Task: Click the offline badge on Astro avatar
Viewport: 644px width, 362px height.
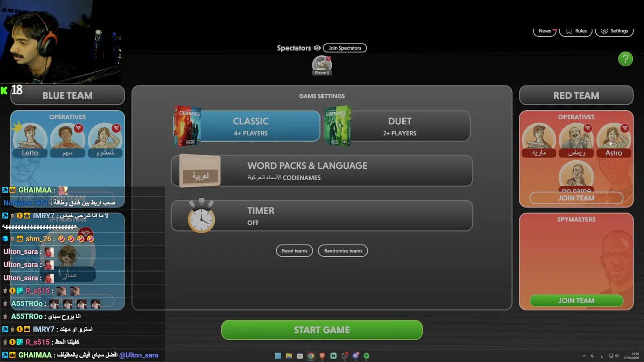Action: click(625, 128)
